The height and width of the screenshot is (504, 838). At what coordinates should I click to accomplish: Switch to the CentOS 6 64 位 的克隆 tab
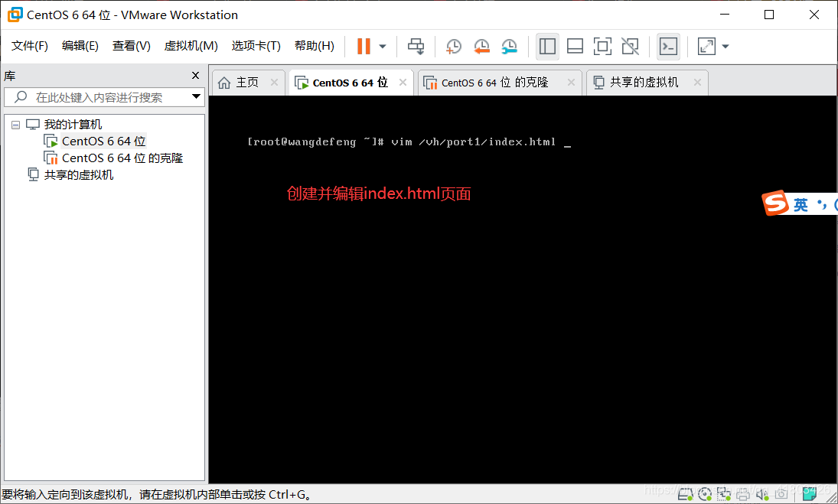pos(494,82)
